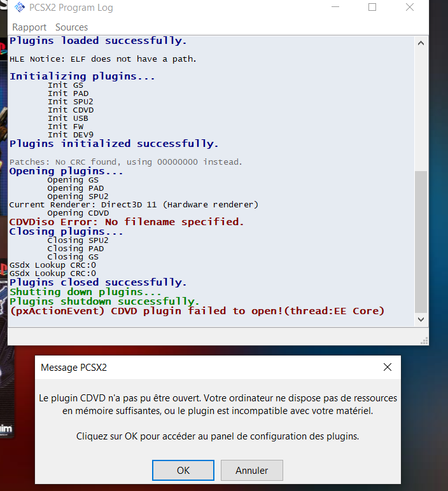Click '(pxActionEvent) CDVD plugin failed to open!' line

coord(197,311)
